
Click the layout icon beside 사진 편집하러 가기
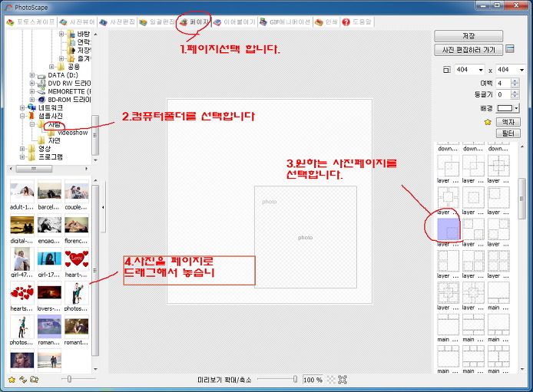[510, 49]
